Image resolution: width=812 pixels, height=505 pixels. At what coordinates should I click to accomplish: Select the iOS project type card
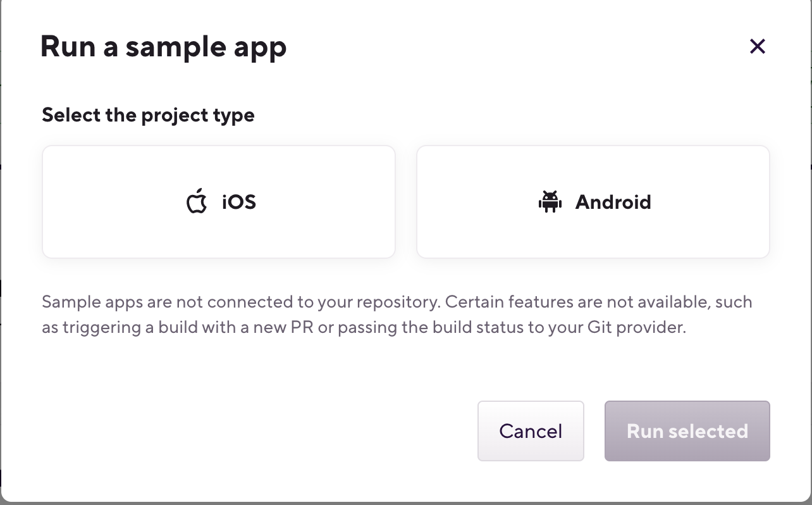pyautogui.click(x=219, y=202)
